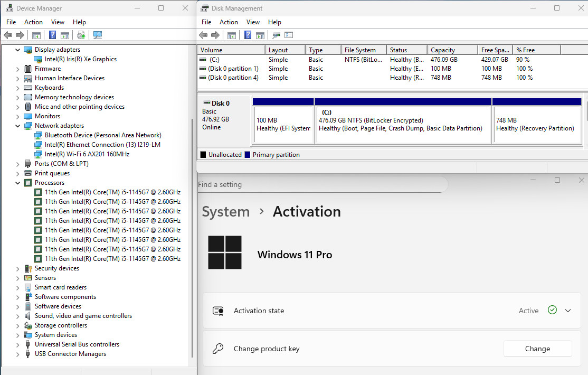This screenshot has height=375, width=588.
Task: Select 100 MB EFI System partition block
Action: (x=283, y=124)
